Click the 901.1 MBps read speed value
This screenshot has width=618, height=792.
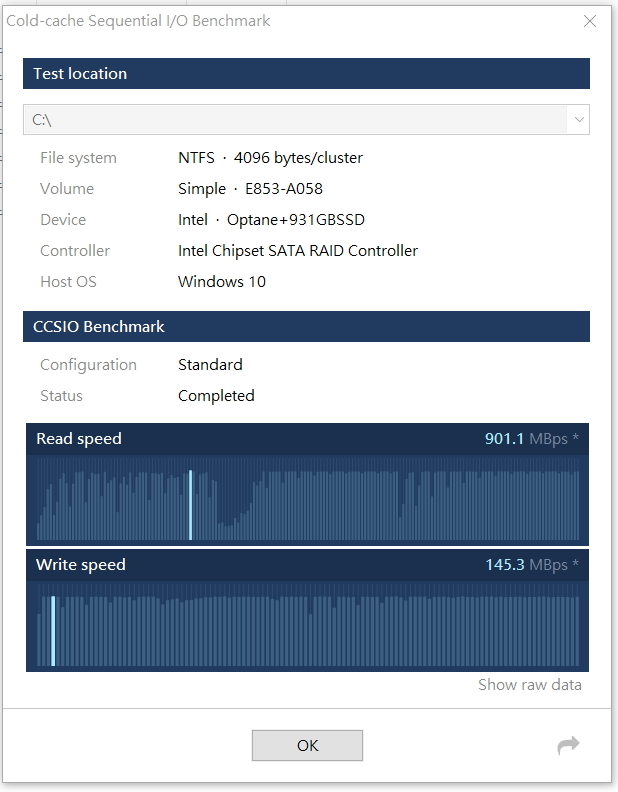pos(530,439)
